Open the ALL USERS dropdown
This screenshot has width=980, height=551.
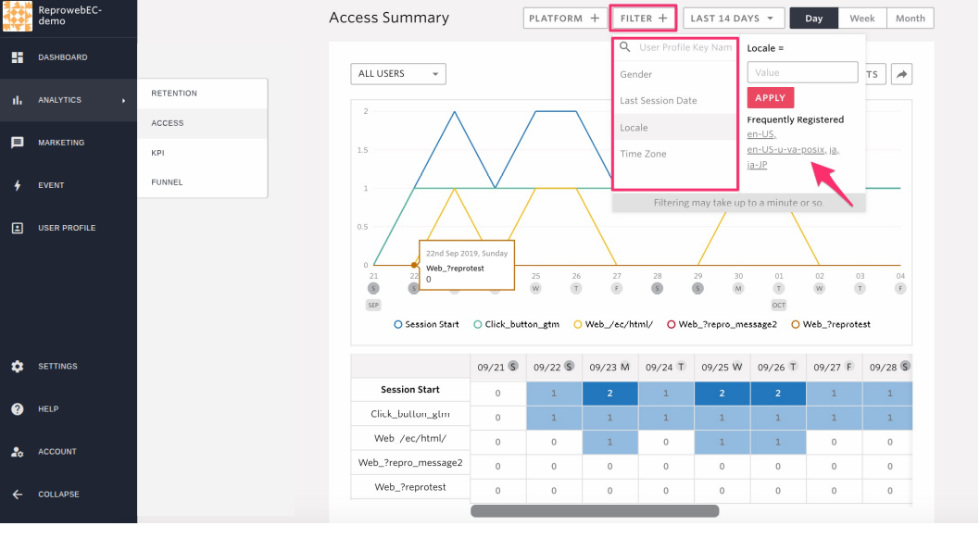click(x=398, y=74)
